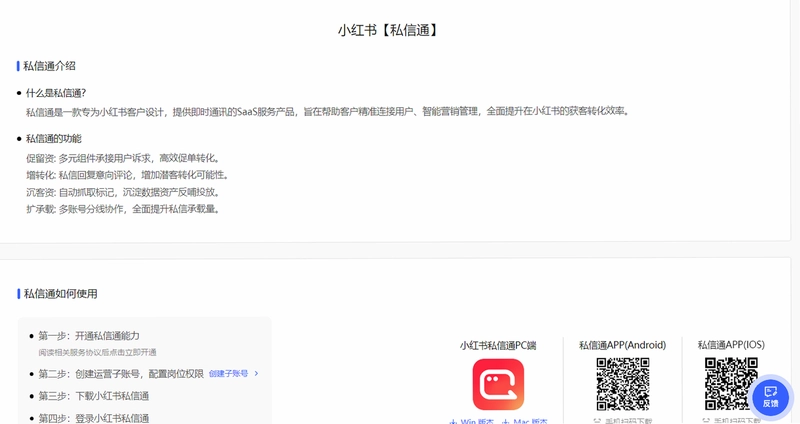Click the 私信通APP(Android) QR code
800x424 pixels.
(x=622, y=384)
